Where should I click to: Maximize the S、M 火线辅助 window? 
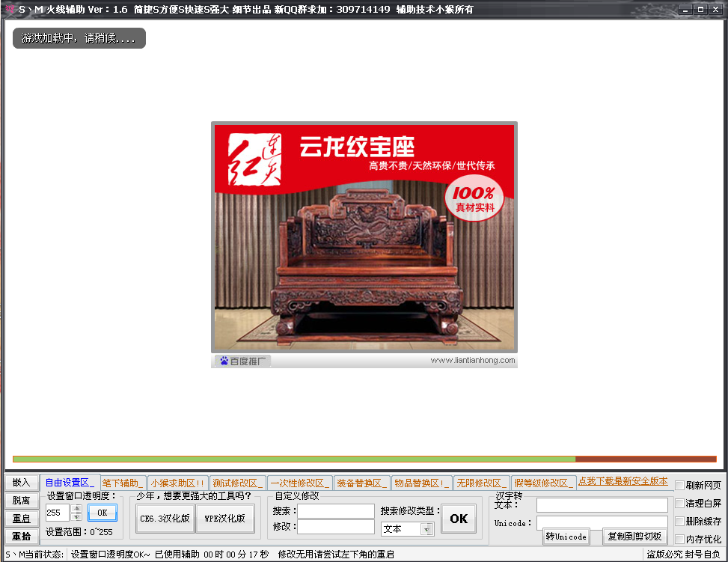pyautogui.click(x=700, y=9)
